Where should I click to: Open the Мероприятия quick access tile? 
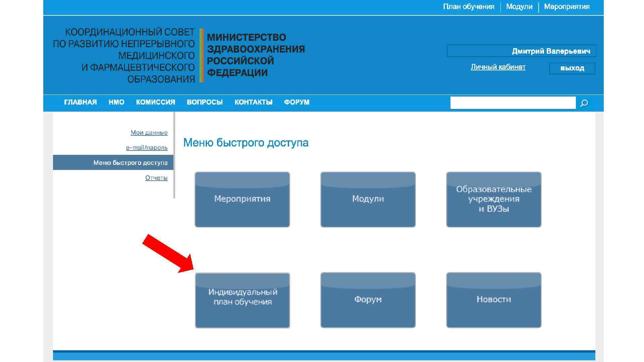pos(242,199)
